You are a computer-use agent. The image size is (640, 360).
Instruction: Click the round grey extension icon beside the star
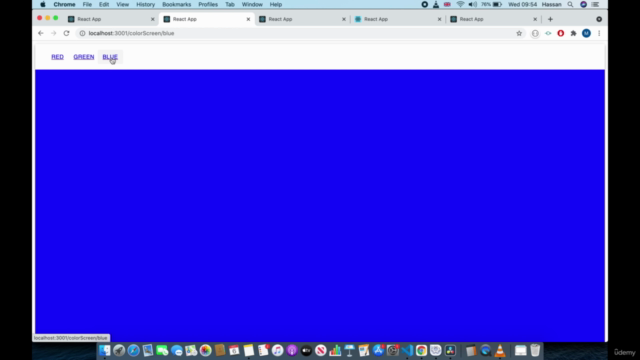(x=535, y=33)
